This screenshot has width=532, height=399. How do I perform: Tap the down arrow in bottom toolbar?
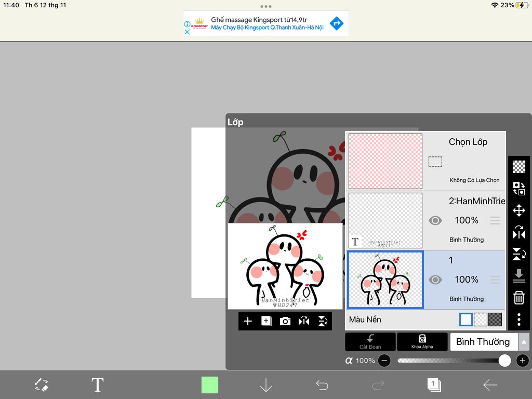tap(265, 385)
